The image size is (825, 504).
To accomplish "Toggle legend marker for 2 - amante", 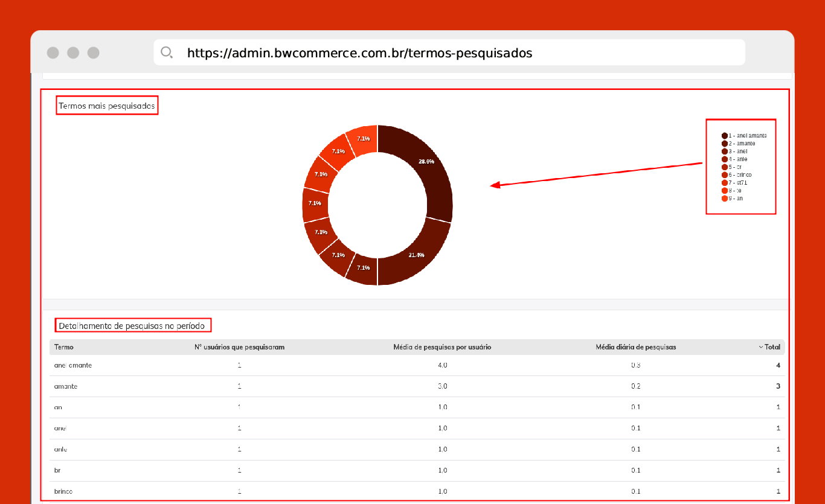I will (x=725, y=144).
